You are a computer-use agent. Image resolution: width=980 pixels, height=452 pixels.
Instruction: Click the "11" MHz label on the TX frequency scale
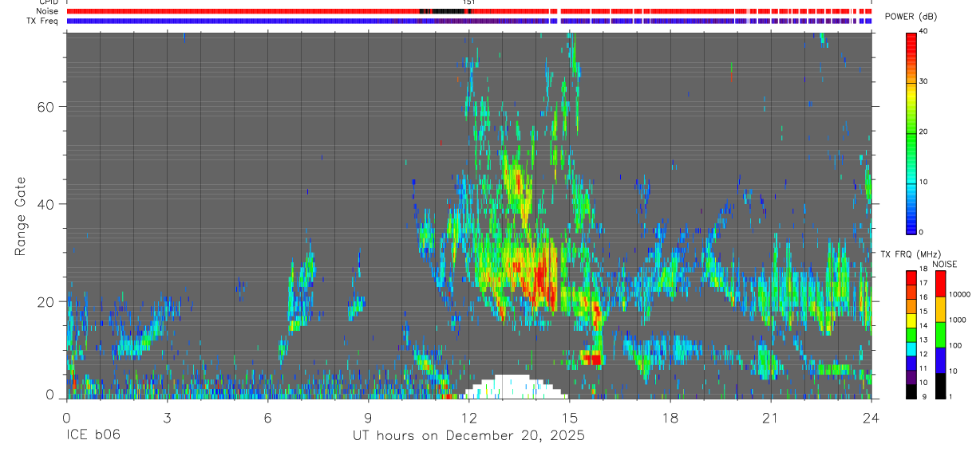coord(924,368)
